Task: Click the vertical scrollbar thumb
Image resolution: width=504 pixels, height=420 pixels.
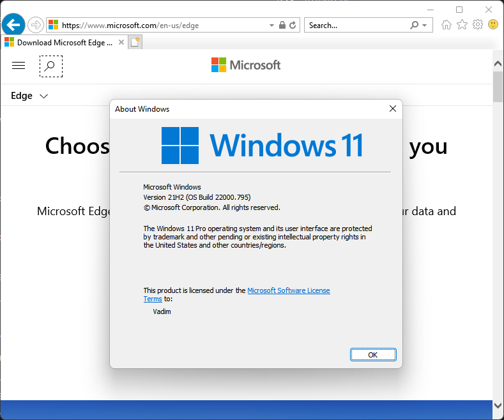Action: point(498,87)
